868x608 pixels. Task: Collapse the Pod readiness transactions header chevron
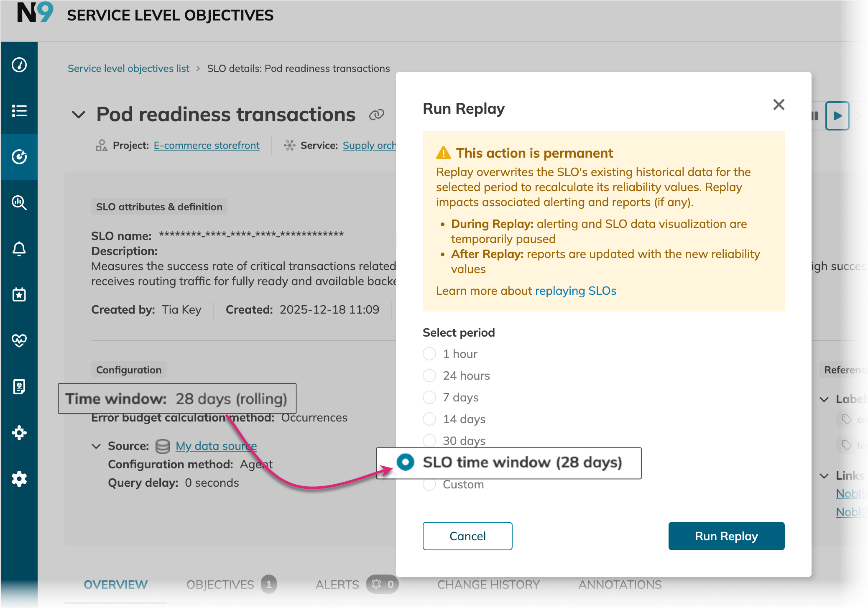point(79,115)
